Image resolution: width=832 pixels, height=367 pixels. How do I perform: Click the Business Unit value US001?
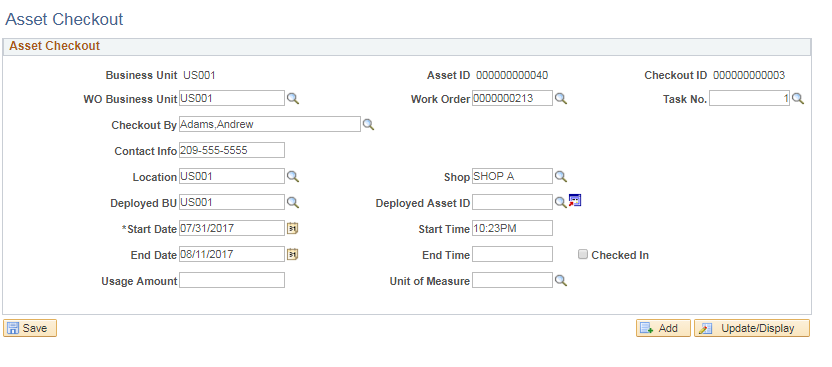tap(200, 75)
